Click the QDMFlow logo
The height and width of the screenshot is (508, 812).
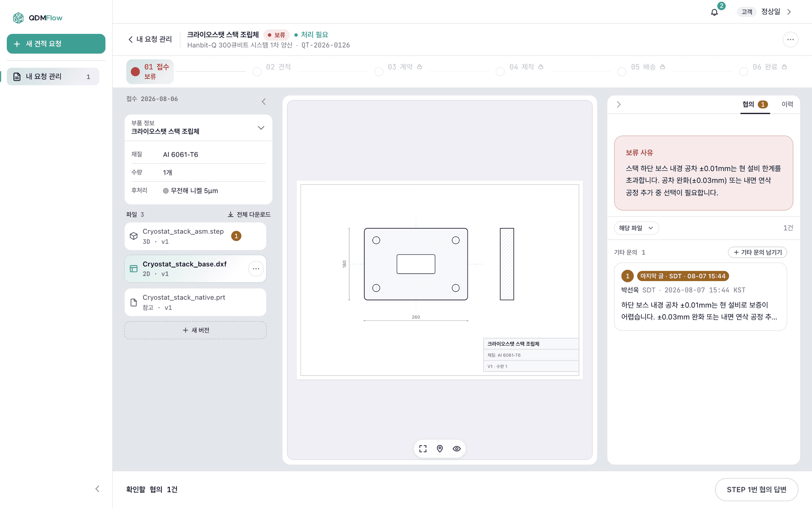[x=37, y=18]
